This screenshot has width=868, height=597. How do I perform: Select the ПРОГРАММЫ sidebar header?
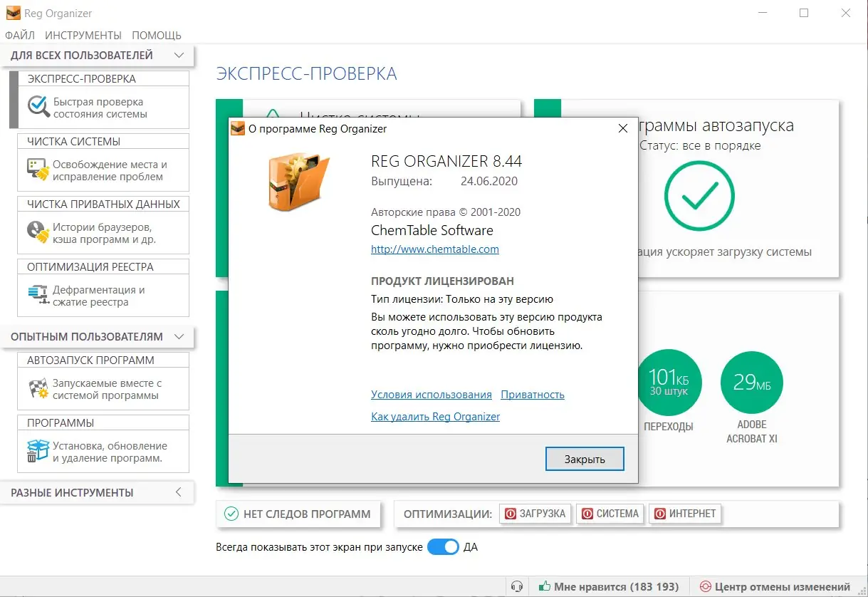[103, 422]
